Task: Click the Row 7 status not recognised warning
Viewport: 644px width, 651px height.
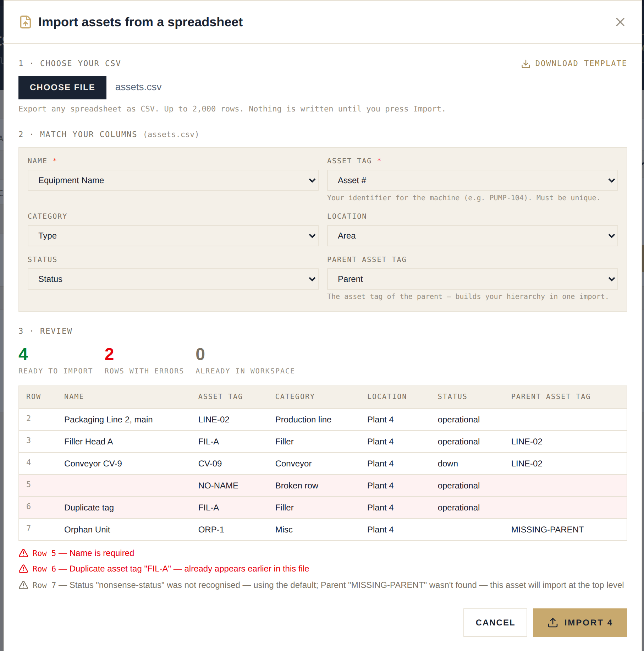Action: click(328, 585)
